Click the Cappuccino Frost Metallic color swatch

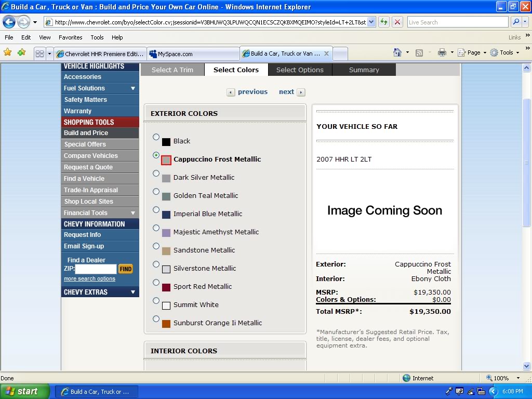167,159
